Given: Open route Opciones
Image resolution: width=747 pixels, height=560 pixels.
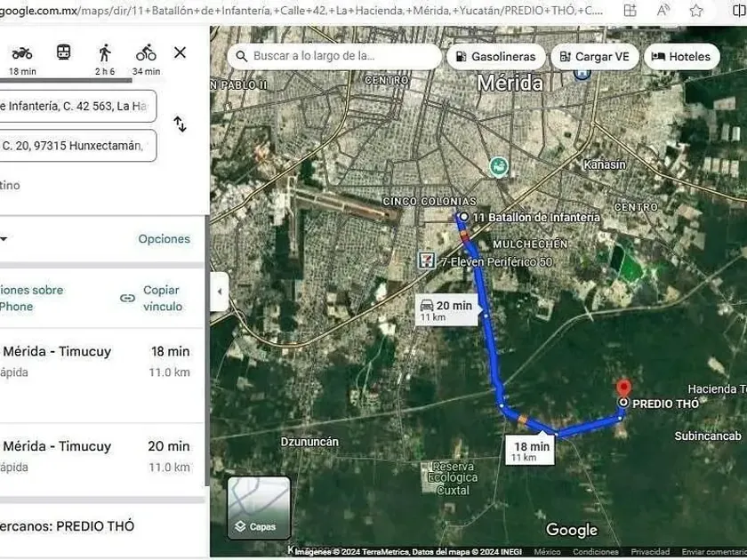Looking at the screenshot, I should pyautogui.click(x=165, y=239).
